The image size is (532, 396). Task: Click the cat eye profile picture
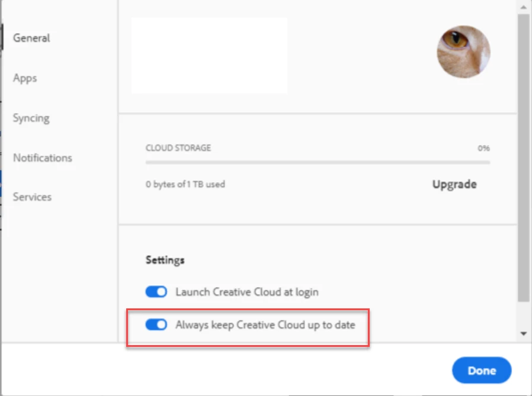tap(463, 51)
